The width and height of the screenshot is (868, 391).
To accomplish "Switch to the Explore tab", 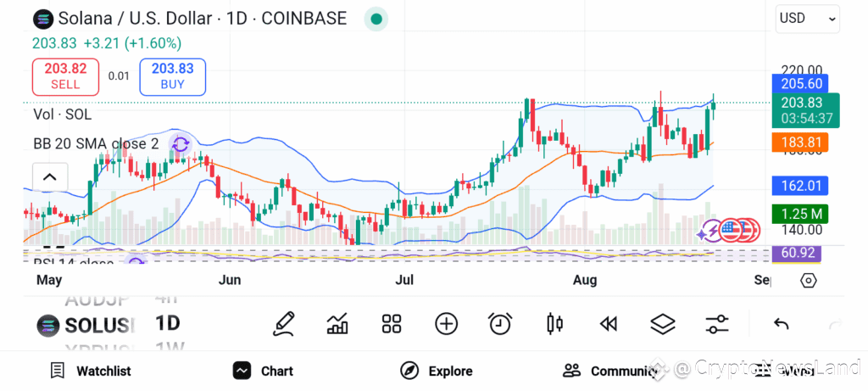I will point(437,371).
